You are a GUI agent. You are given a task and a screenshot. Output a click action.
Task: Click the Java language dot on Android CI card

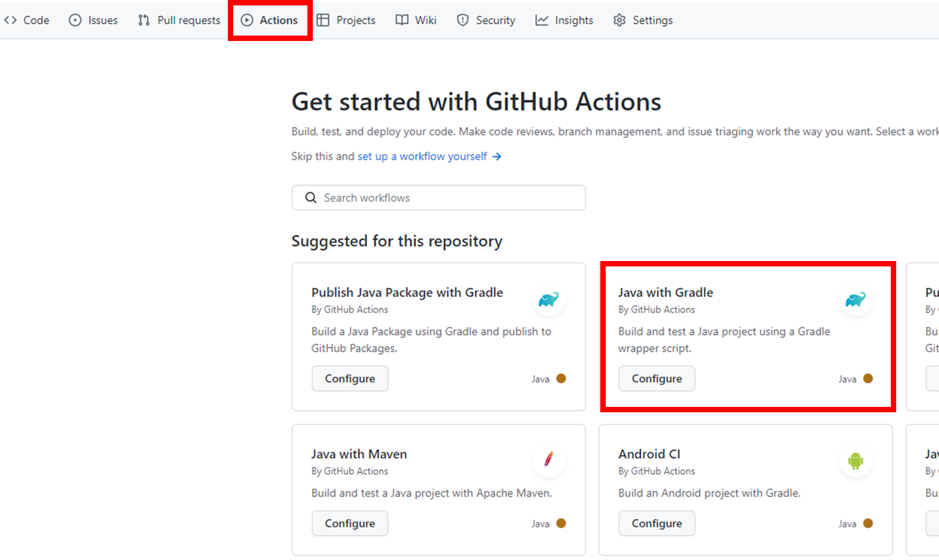pyautogui.click(x=868, y=523)
